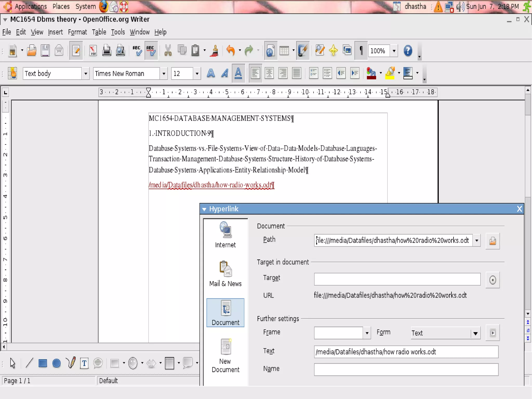Toggle Show Draw Functions icon

click(303, 50)
